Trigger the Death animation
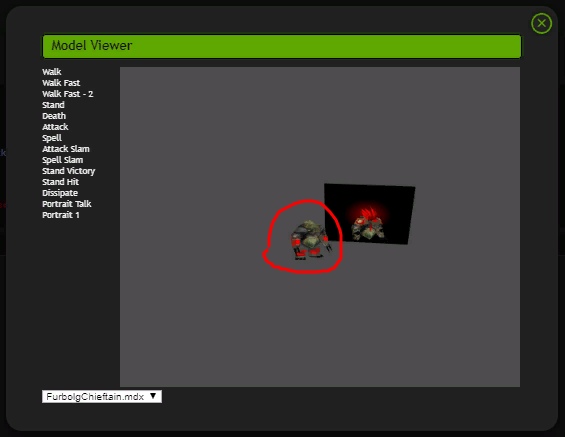This screenshot has height=437, width=565. click(x=54, y=116)
